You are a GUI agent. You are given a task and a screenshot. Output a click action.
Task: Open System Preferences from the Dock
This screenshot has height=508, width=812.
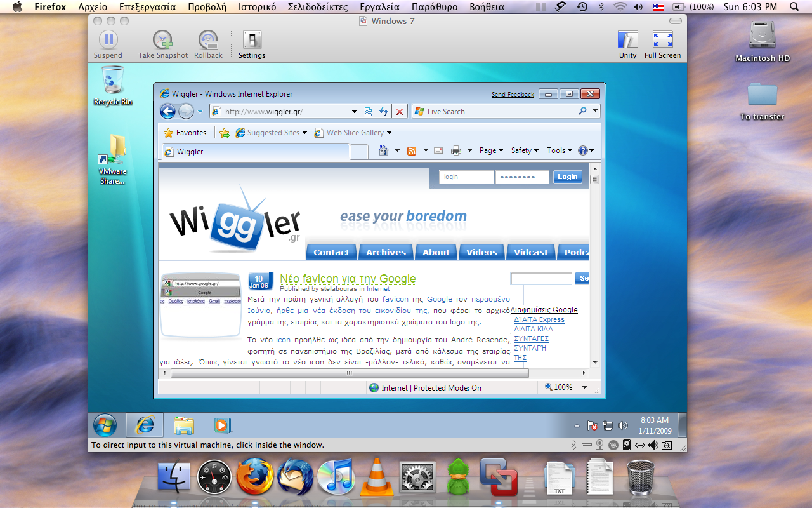(417, 477)
